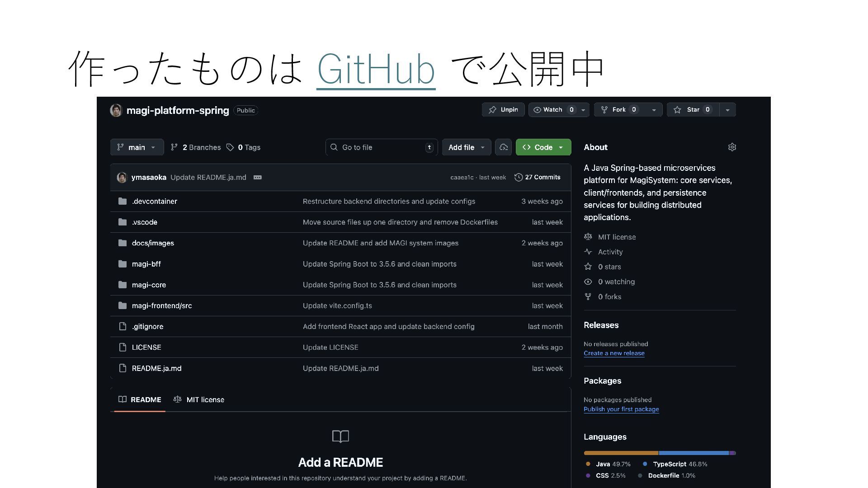The width and height of the screenshot is (868, 488).
Task: Click the About settings gear icon
Action: (732, 147)
